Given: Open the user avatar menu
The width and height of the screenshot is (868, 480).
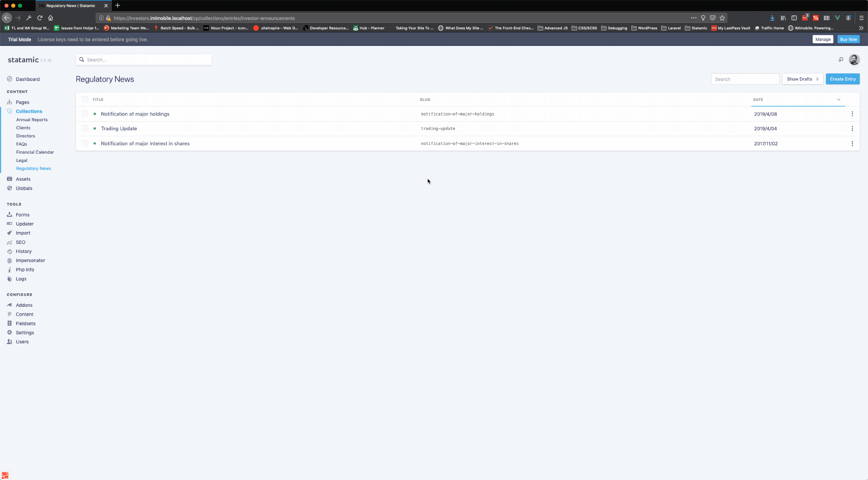Looking at the screenshot, I should (x=854, y=59).
